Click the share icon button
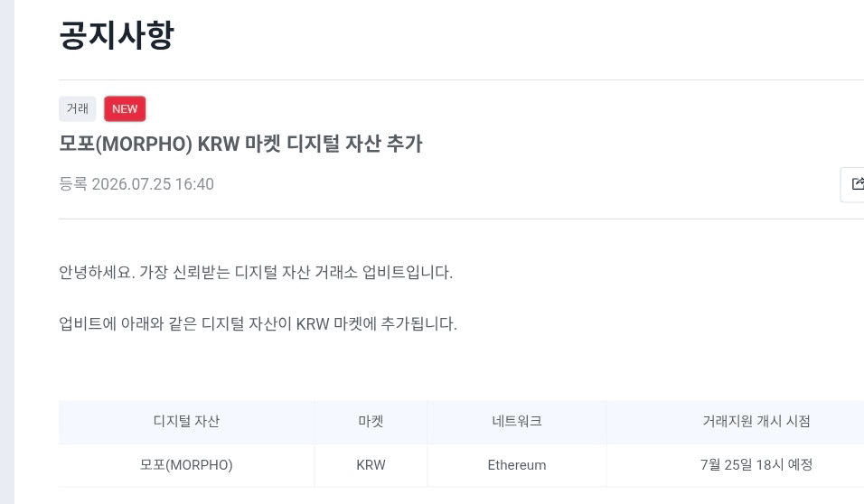The image size is (864, 504). tap(853, 184)
